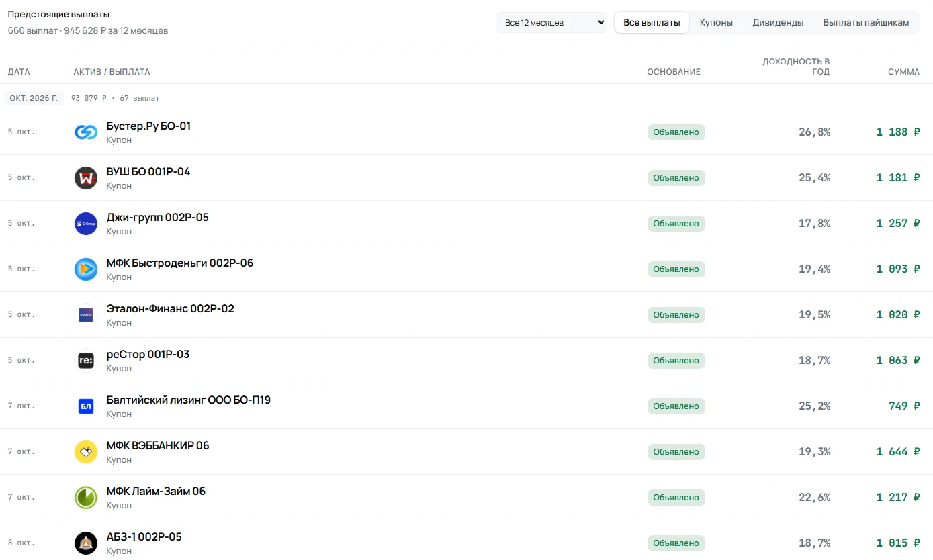
Task: Click the 'Окт. 2026 г.' month group label
Action: tap(34, 98)
